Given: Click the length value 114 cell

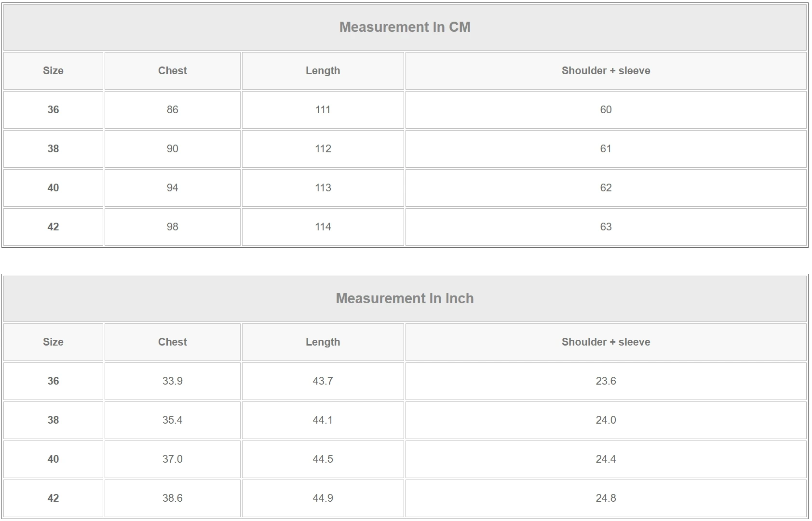Looking at the screenshot, I should point(323,227).
